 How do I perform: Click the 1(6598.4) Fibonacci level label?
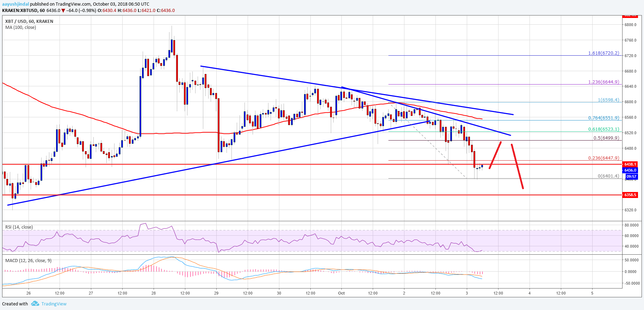coord(608,100)
